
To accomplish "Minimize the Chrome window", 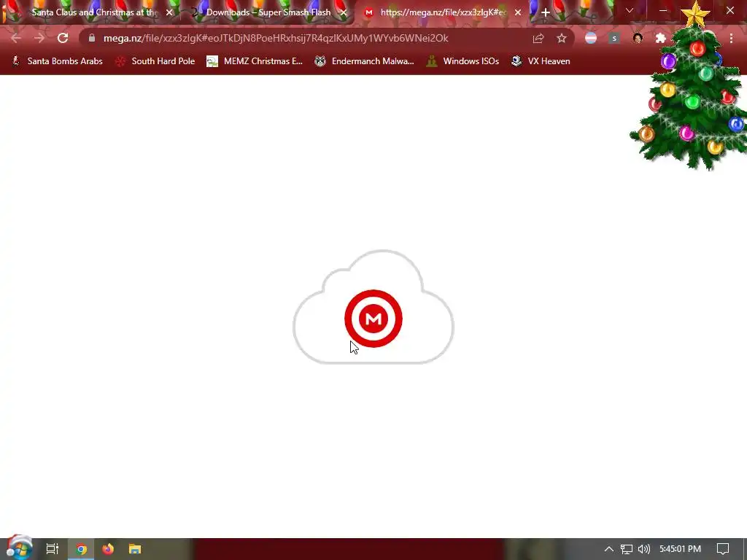I will pyautogui.click(x=663, y=10).
